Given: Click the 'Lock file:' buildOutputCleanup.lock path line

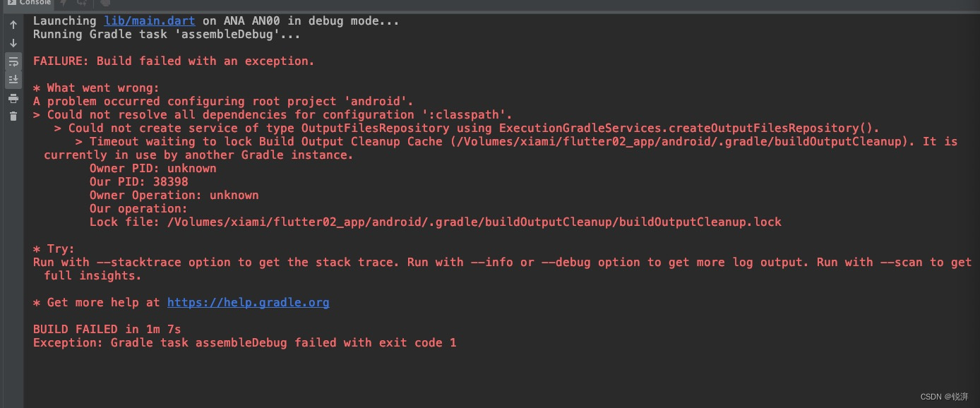Looking at the screenshot, I should [436, 222].
